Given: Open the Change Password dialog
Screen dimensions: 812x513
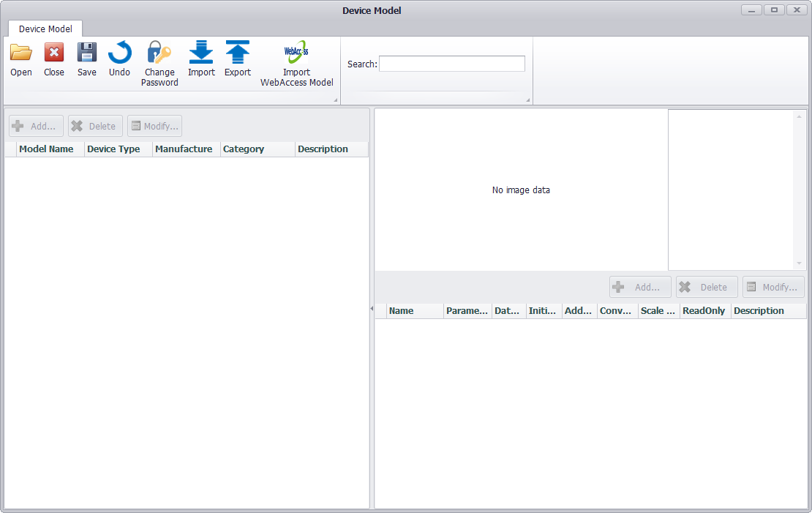Looking at the screenshot, I should pyautogui.click(x=159, y=54).
